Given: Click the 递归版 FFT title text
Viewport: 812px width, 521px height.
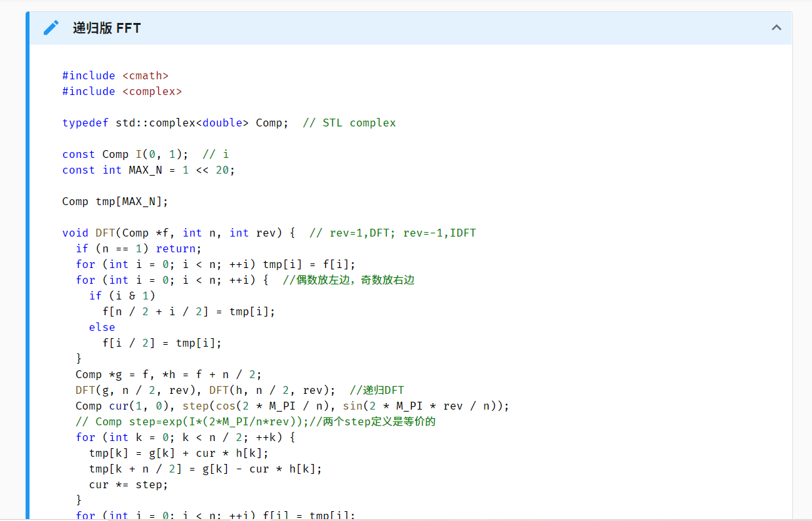Looking at the screenshot, I should pyautogui.click(x=107, y=28).
